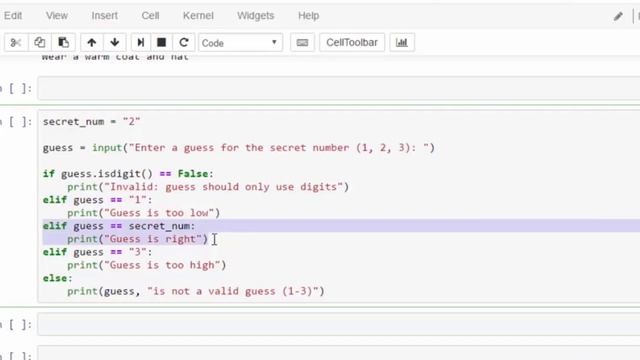Click the secret_num = "2" line

(x=91, y=122)
